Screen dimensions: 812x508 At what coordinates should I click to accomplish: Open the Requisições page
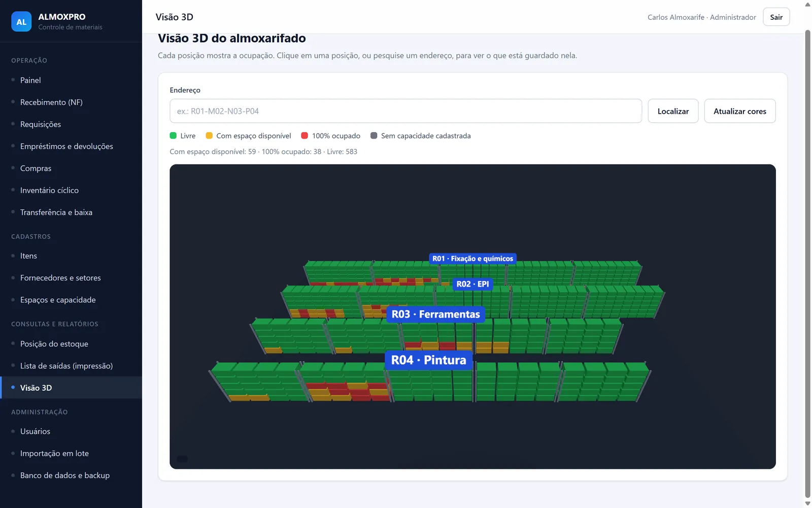pyautogui.click(x=41, y=124)
